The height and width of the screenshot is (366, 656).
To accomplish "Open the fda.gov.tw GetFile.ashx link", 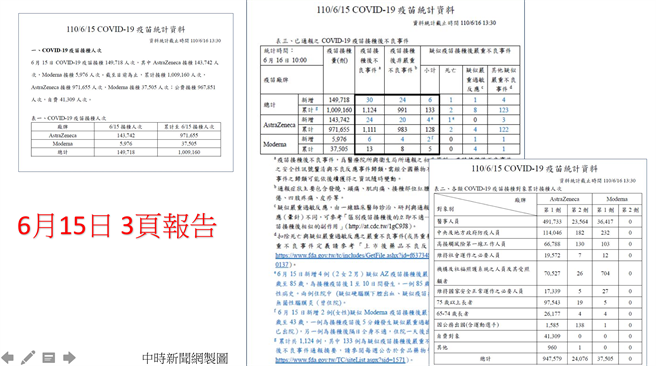I will 352,255.
